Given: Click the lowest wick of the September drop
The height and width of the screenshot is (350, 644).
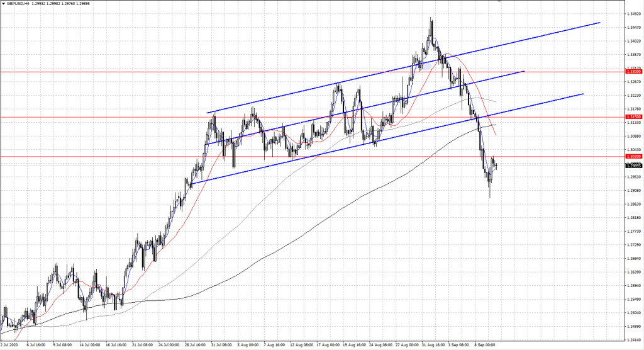Looking at the screenshot, I should click(x=489, y=195).
